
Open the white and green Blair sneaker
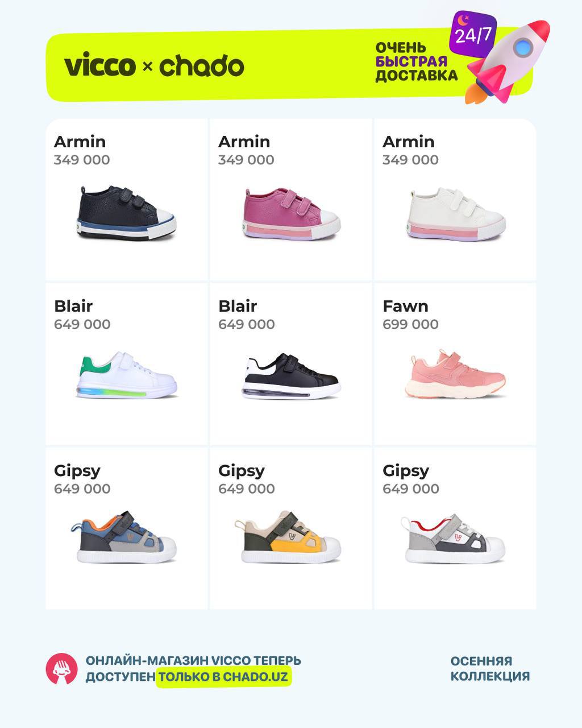126,375
